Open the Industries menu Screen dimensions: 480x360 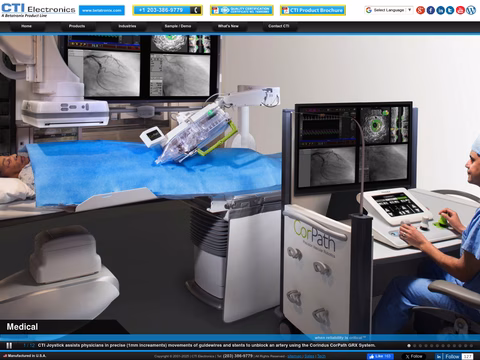[127, 26]
